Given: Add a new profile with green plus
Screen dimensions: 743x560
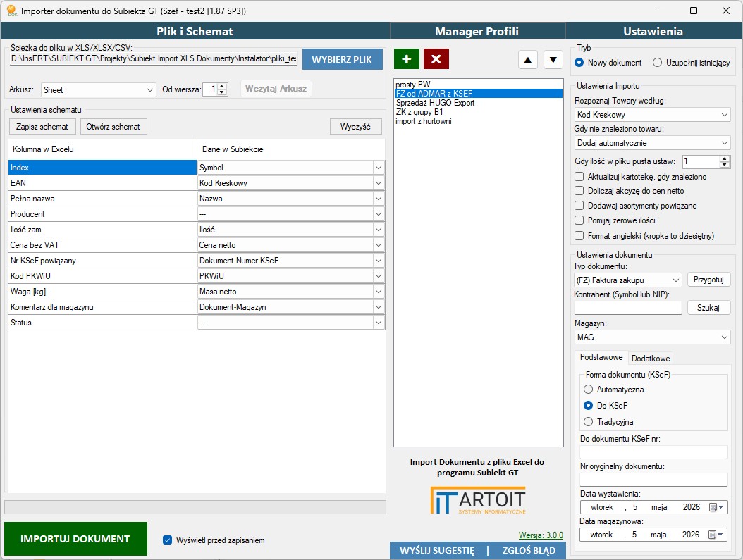Looking at the screenshot, I should pos(406,59).
